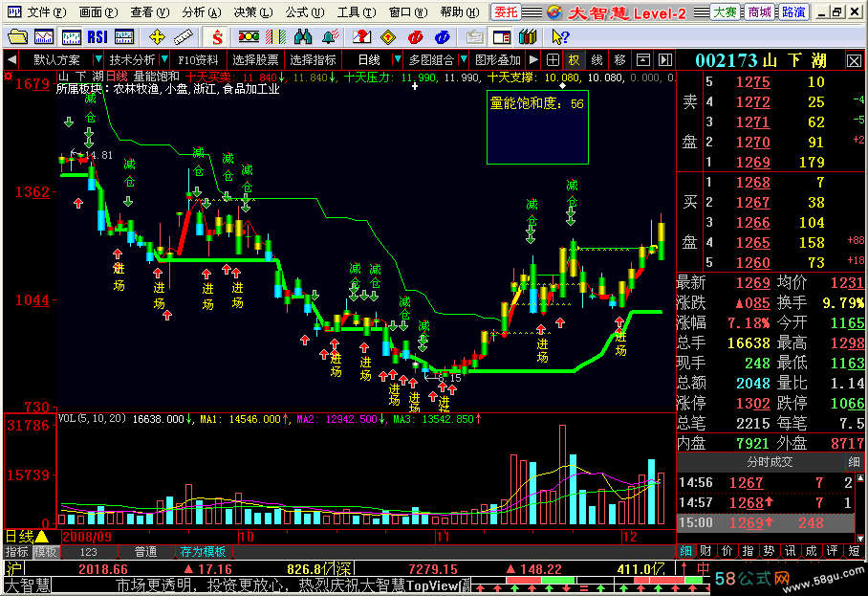Click the red circle icon

coord(415,37)
